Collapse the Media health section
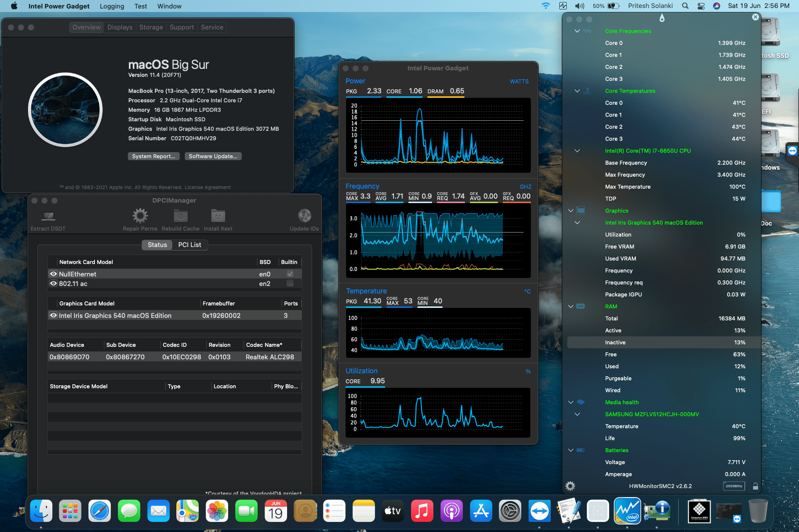The width and height of the screenshot is (799, 532). [x=571, y=402]
